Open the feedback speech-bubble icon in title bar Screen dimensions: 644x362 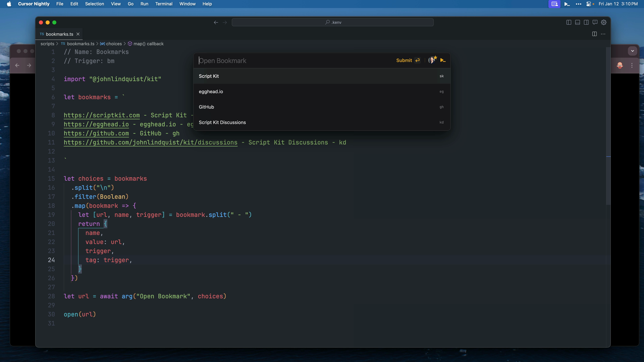click(595, 22)
